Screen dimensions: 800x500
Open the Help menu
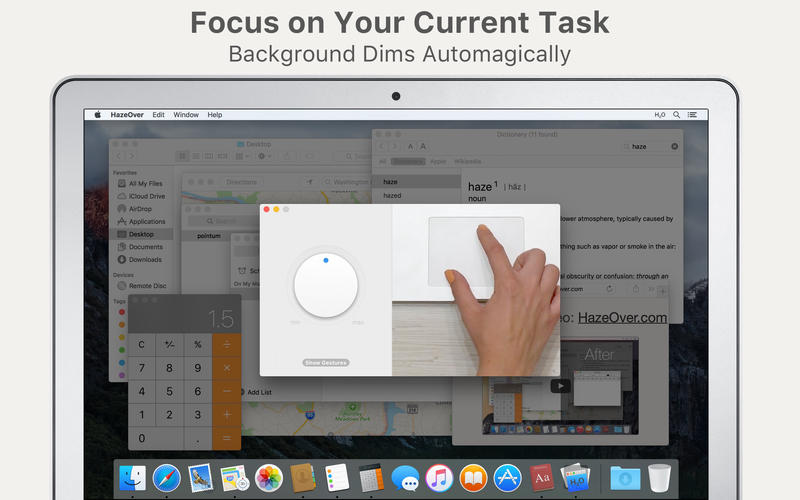(x=214, y=115)
